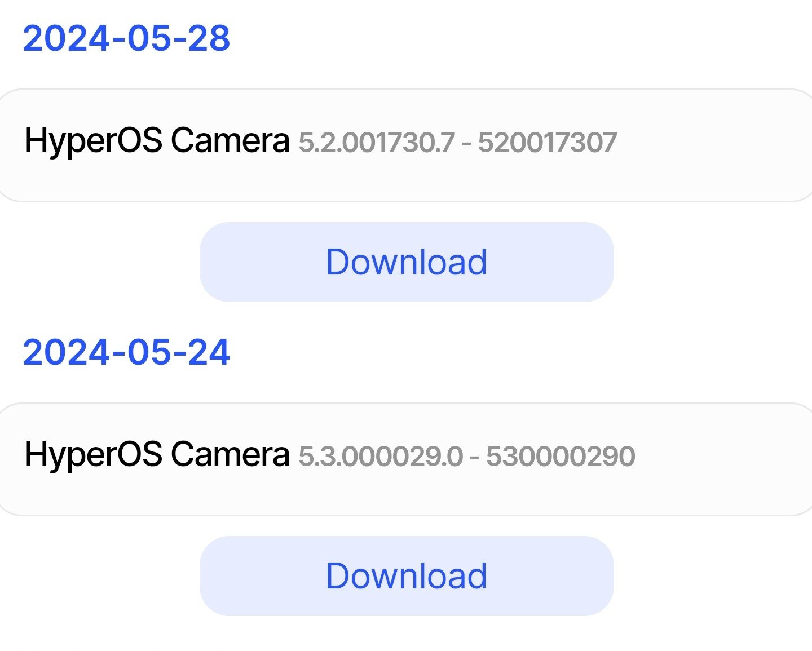Click the year 2024 in the 05-24 heading
Viewport: 812px width, 651px height.
point(65,352)
